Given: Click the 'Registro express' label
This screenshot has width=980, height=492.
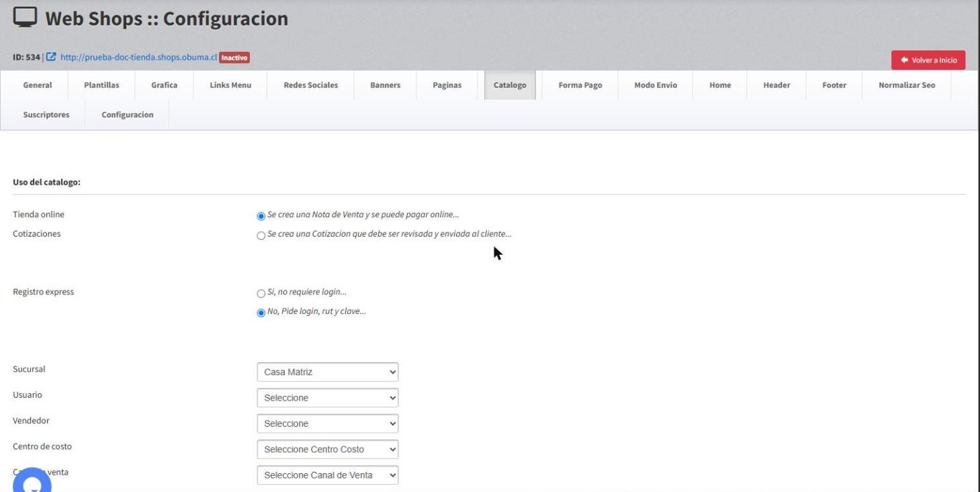Looking at the screenshot, I should (x=44, y=292).
